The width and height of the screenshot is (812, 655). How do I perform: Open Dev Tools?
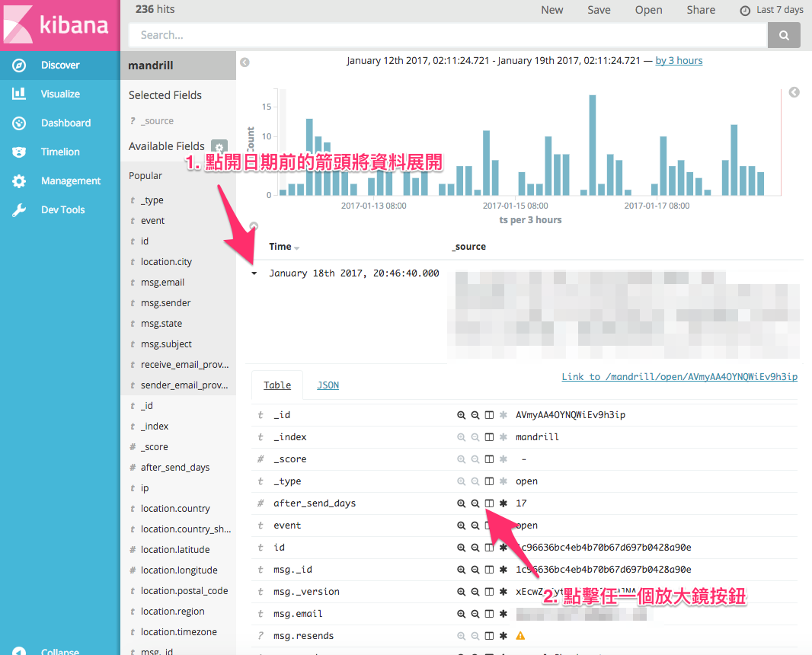point(60,210)
